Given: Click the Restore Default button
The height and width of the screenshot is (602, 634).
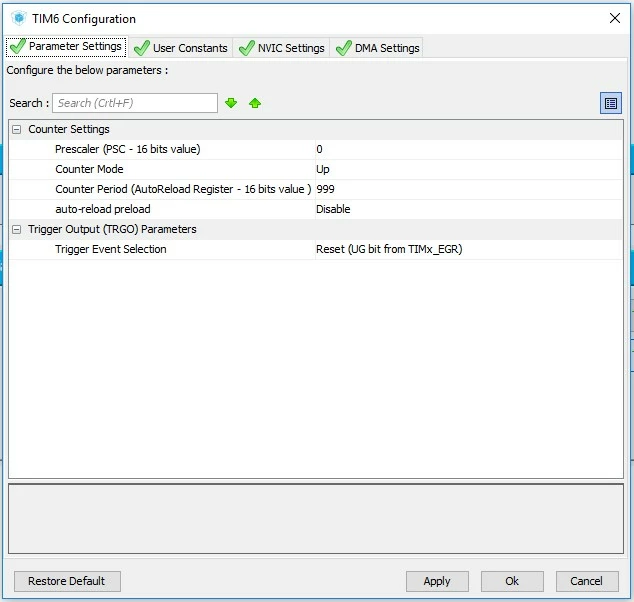Looking at the screenshot, I should pyautogui.click(x=67, y=581).
